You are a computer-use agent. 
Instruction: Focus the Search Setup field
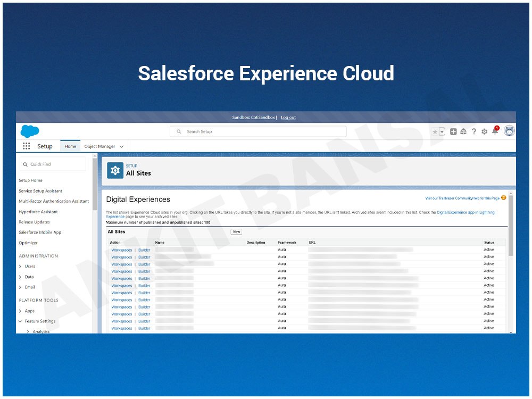click(x=258, y=131)
